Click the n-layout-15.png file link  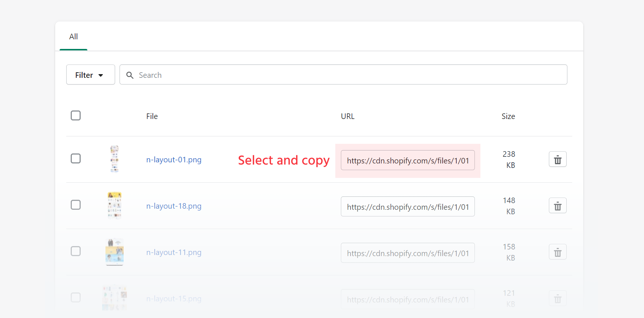(x=174, y=299)
